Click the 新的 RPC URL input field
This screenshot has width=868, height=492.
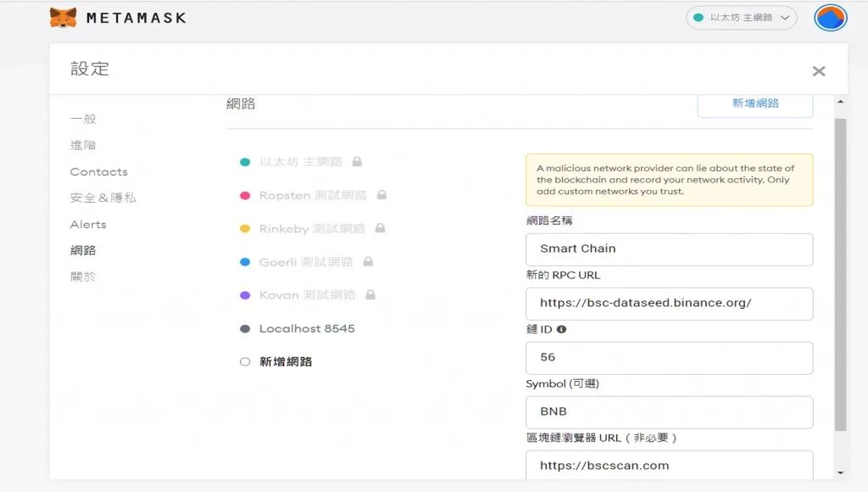(670, 304)
